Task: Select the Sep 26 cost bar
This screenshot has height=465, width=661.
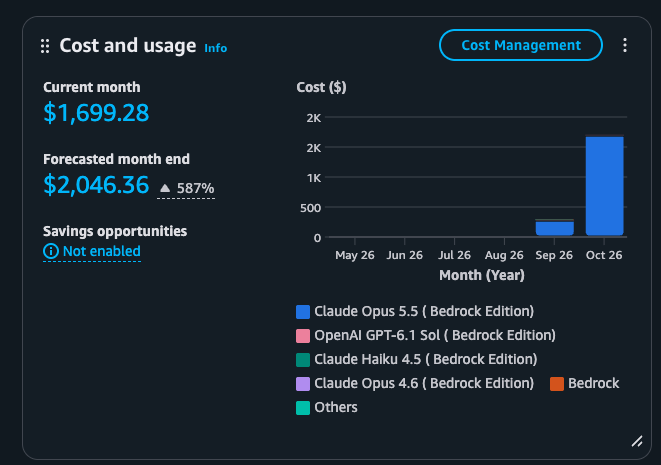Action: (x=554, y=228)
